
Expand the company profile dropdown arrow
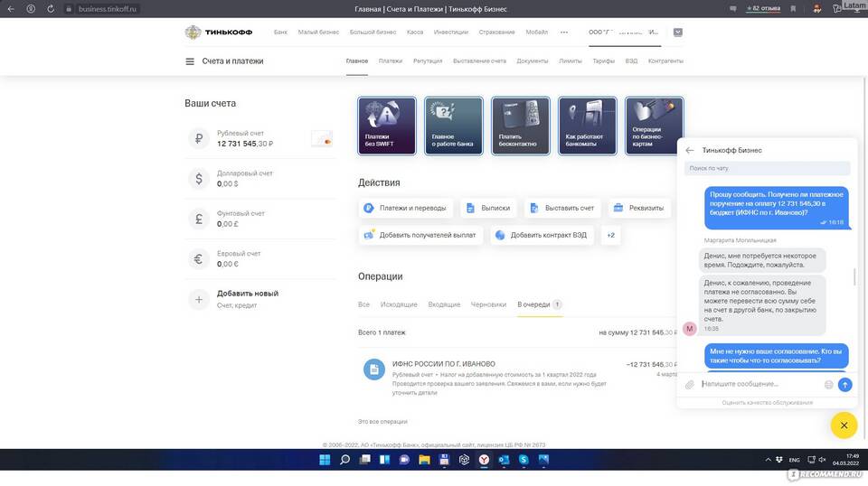click(x=678, y=32)
